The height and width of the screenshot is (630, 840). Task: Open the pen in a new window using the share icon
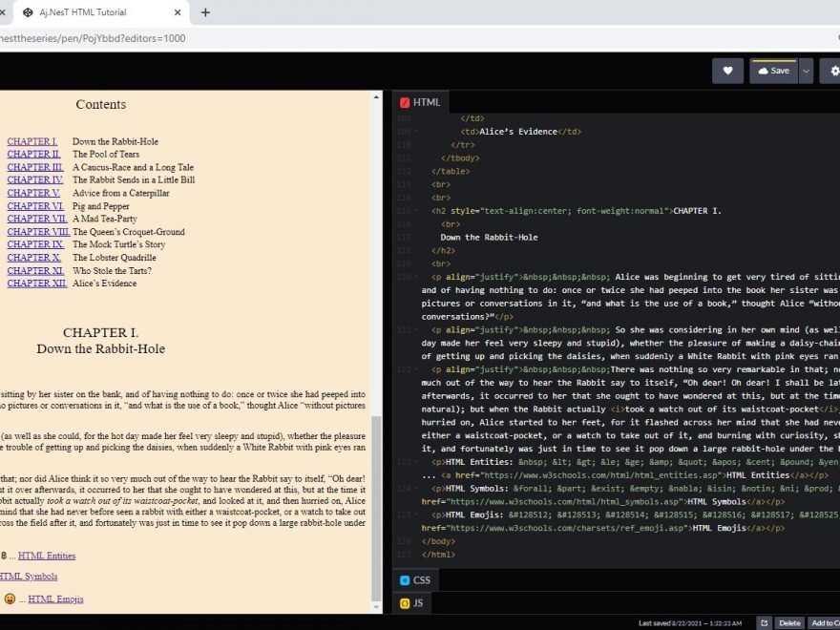point(764,622)
